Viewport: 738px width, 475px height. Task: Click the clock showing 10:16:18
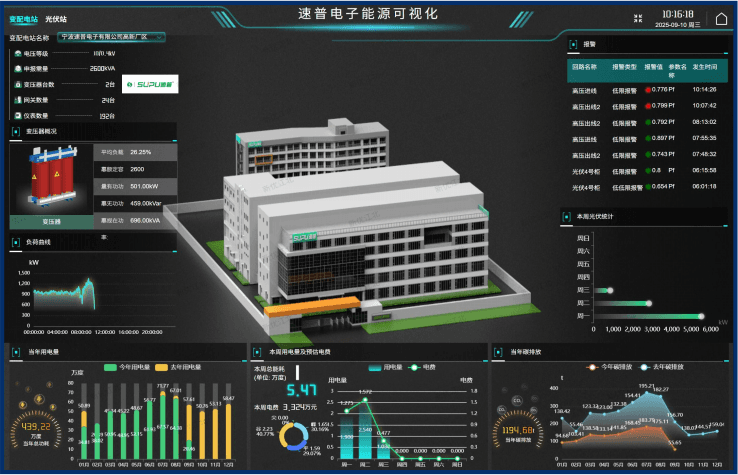tap(677, 15)
